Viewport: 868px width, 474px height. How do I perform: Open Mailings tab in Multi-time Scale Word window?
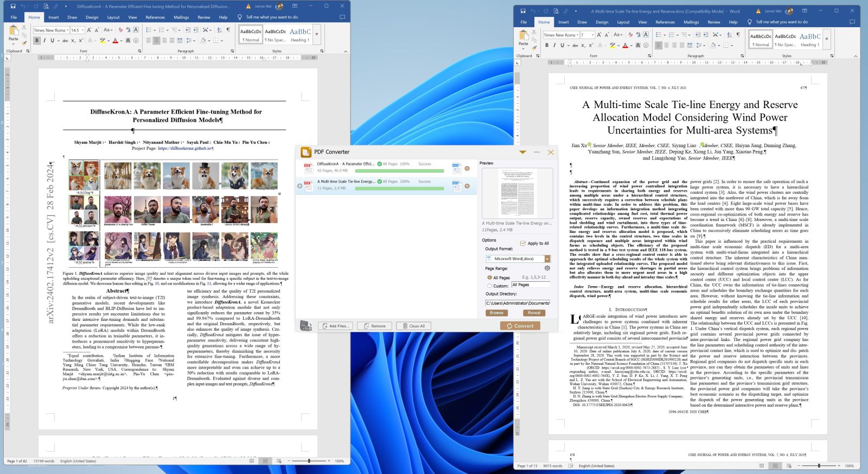pyautogui.click(x=691, y=22)
